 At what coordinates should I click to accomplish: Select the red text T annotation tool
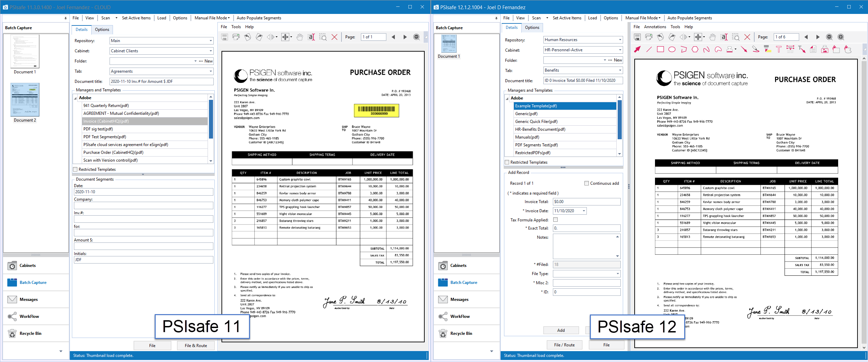[778, 50]
